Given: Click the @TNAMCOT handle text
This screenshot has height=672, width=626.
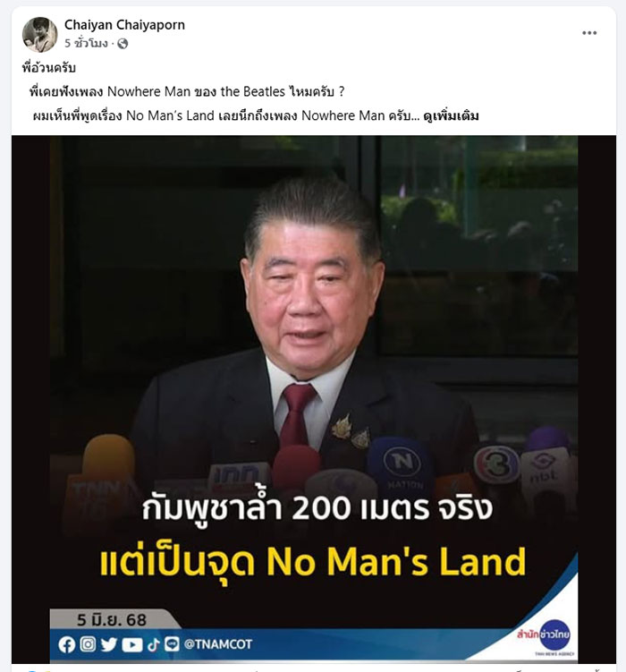Looking at the screenshot, I should point(218,644).
